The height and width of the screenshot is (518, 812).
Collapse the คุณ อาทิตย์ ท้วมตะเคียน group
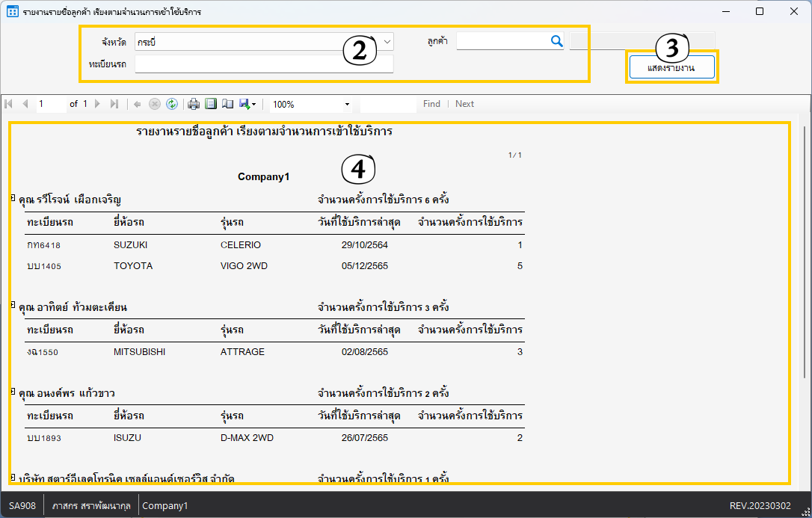tap(13, 304)
